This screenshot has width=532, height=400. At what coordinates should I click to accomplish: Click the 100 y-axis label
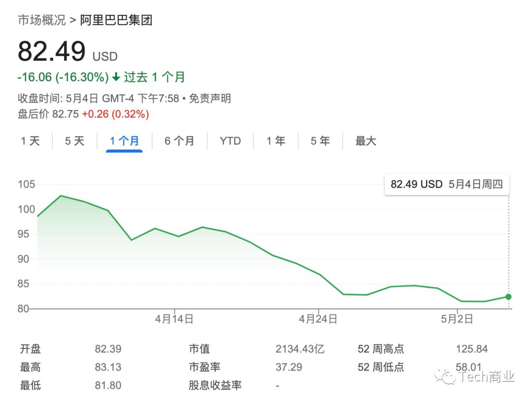[27, 209]
